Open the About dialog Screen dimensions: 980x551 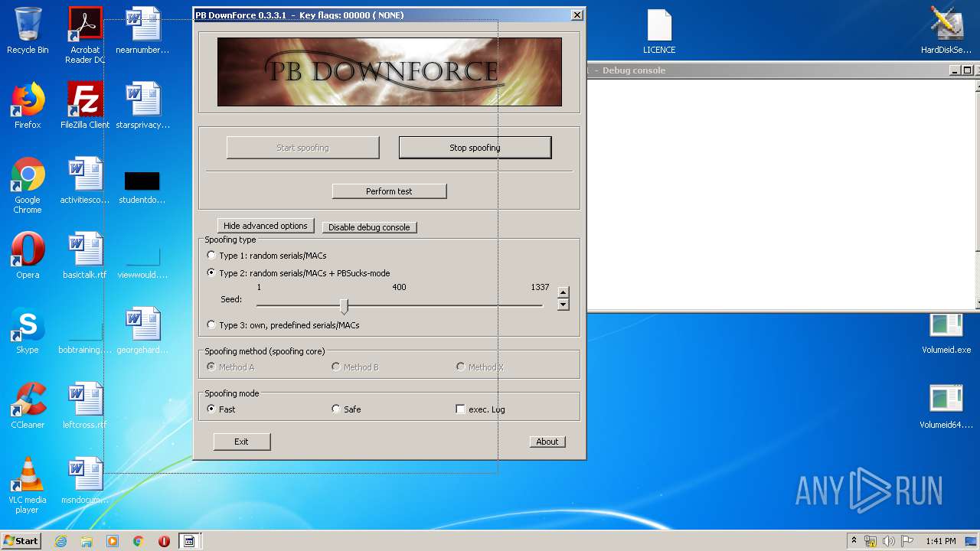tap(547, 442)
